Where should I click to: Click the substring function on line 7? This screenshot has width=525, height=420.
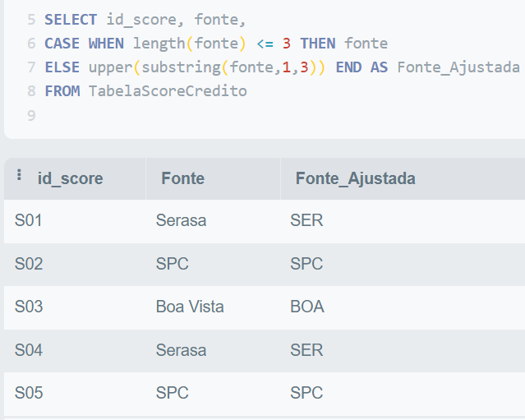(x=181, y=67)
